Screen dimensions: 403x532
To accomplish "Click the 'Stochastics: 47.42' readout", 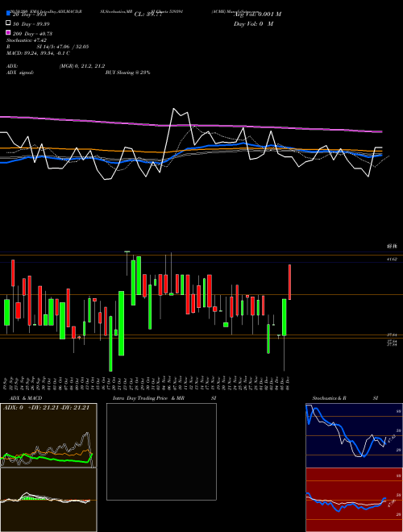I will (x=27, y=40).
